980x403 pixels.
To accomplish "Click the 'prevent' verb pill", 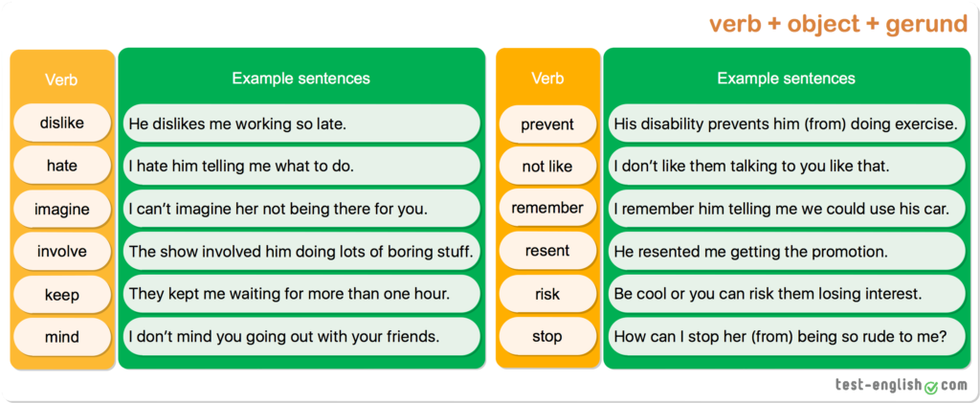I will (547, 123).
